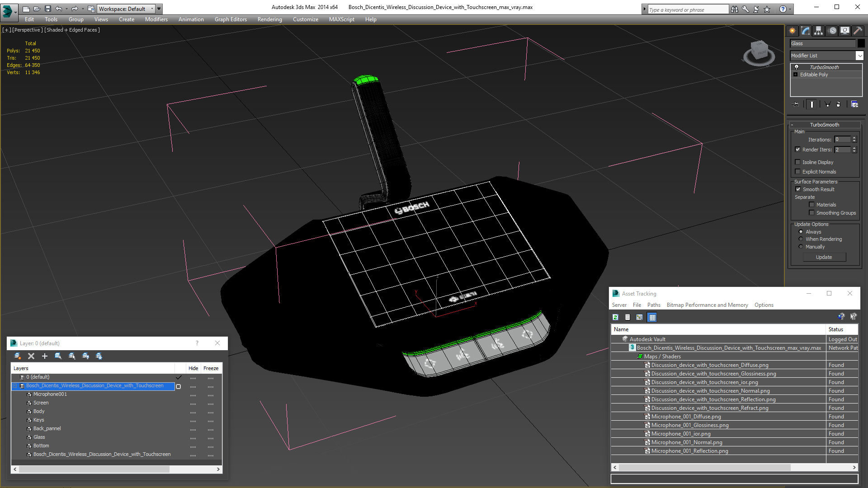Viewport: 868px width, 488px height.
Task: Click the New Scene icon
Action: [26, 9]
